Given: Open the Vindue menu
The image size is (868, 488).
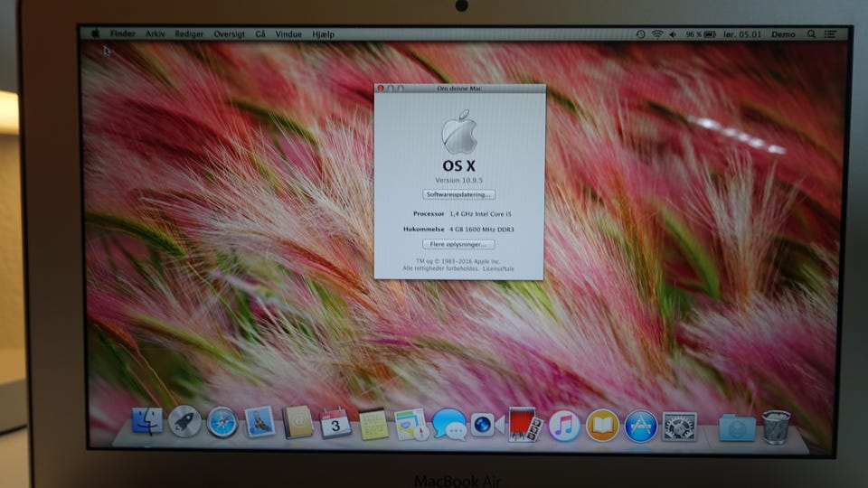Looking at the screenshot, I should (288, 34).
